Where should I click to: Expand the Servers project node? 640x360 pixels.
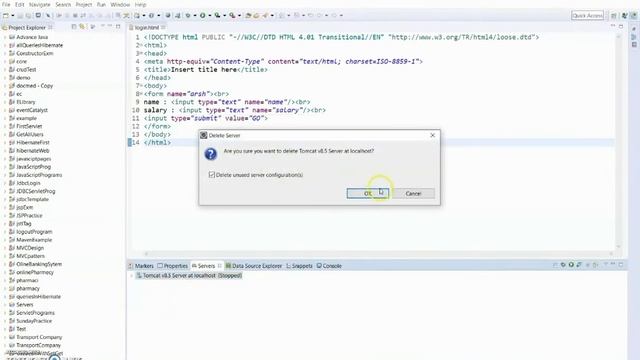pos(5,304)
